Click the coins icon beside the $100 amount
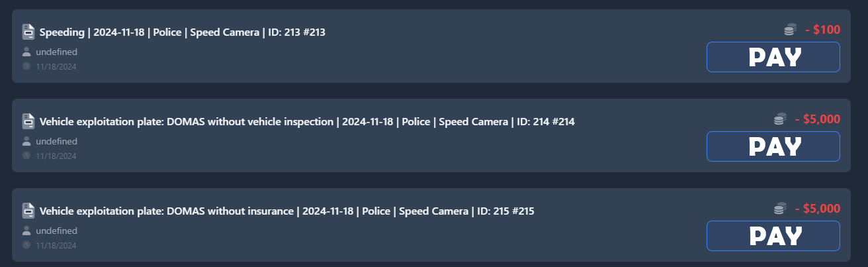 pos(790,30)
